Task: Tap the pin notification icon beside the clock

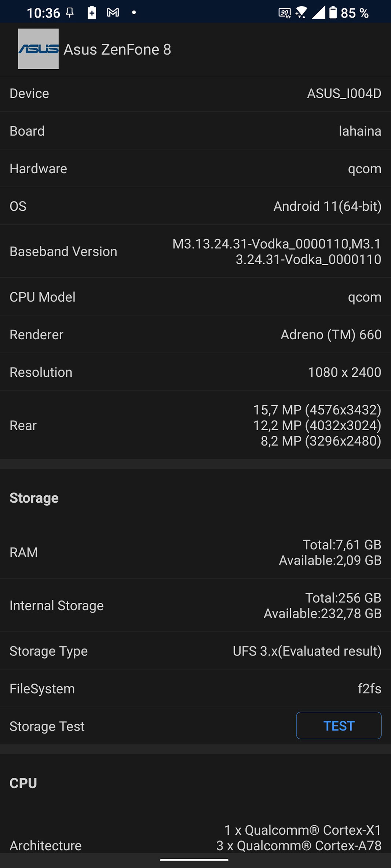Action: pos(70,13)
